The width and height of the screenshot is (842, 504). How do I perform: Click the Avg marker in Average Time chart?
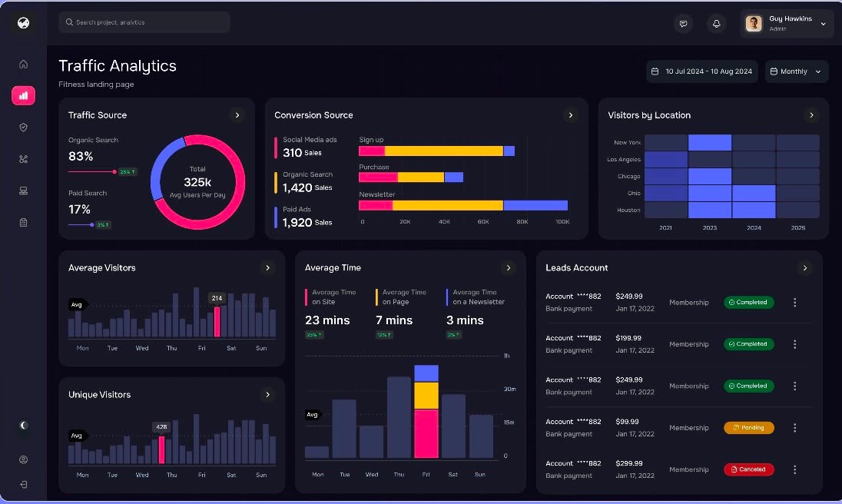coord(312,414)
